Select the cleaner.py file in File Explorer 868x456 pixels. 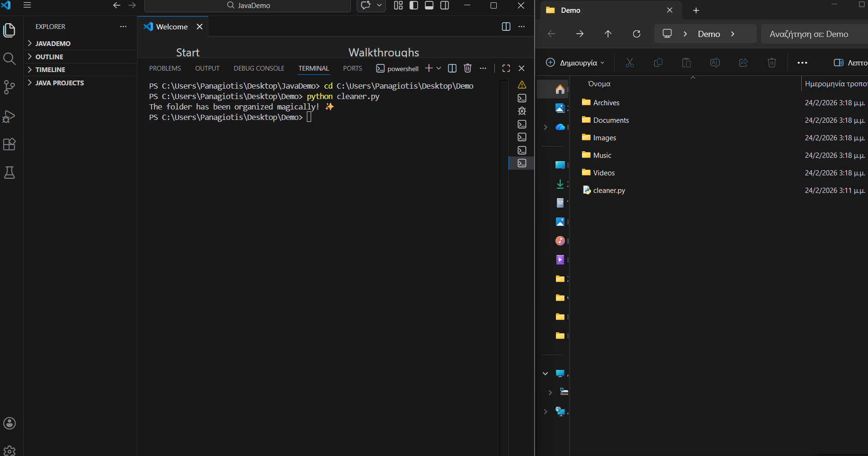(x=609, y=190)
